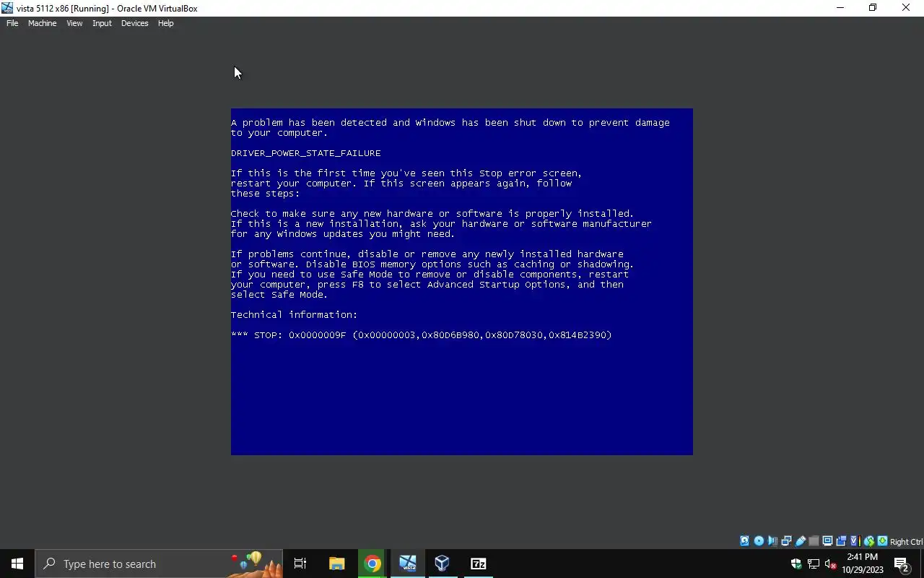Click "A problem has been detected" line

pos(450,123)
